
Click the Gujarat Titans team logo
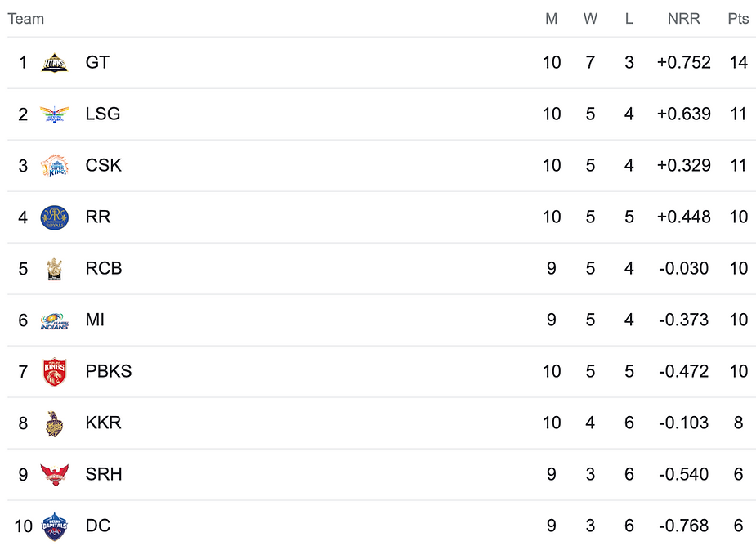click(x=55, y=63)
